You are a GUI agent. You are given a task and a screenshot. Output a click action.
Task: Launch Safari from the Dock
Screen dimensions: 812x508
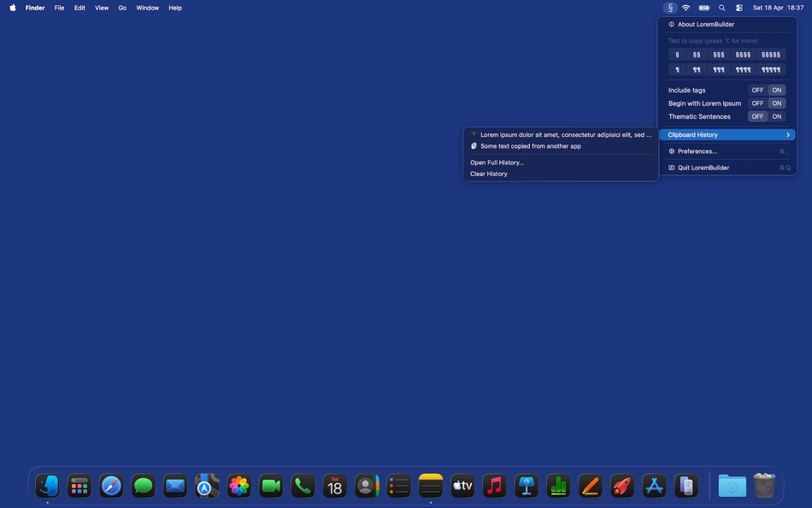pos(111,486)
